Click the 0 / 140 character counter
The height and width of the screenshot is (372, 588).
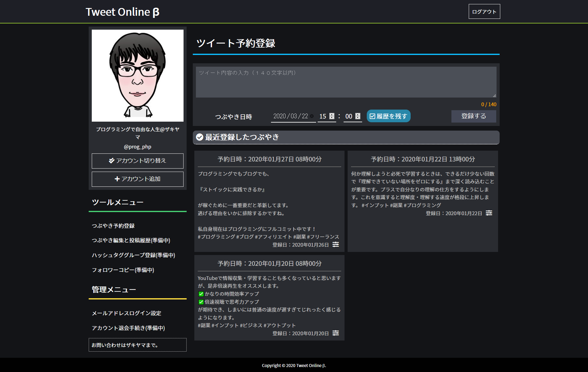pyautogui.click(x=489, y=104)
